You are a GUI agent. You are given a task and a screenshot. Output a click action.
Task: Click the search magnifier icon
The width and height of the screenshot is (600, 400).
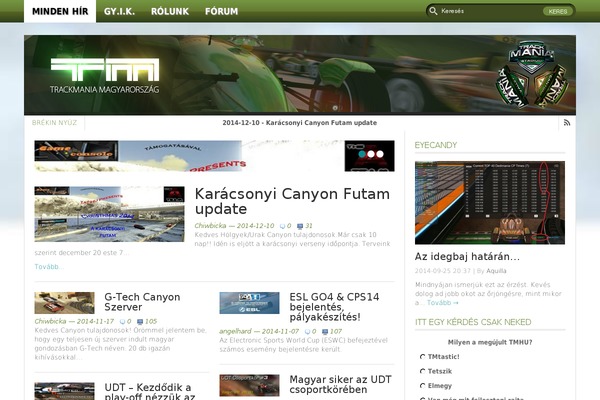pyautogui.click(x=433, y=11)
